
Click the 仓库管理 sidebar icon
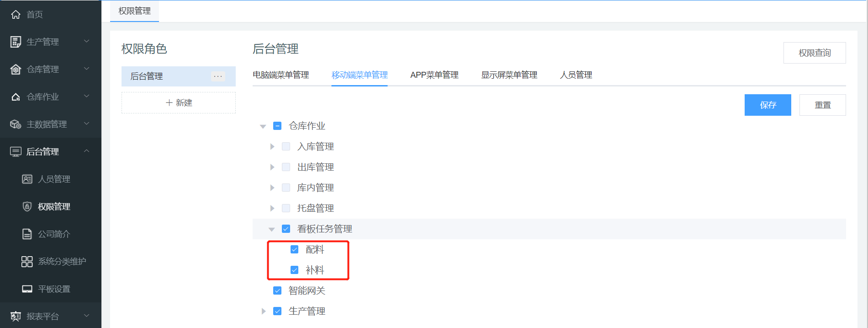16,70
